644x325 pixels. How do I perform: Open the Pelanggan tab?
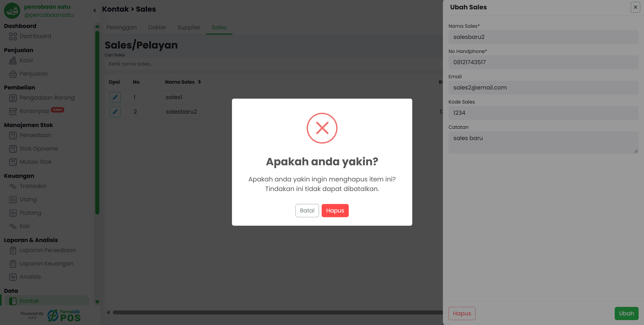pyautogui.click(x=121, y=28)
